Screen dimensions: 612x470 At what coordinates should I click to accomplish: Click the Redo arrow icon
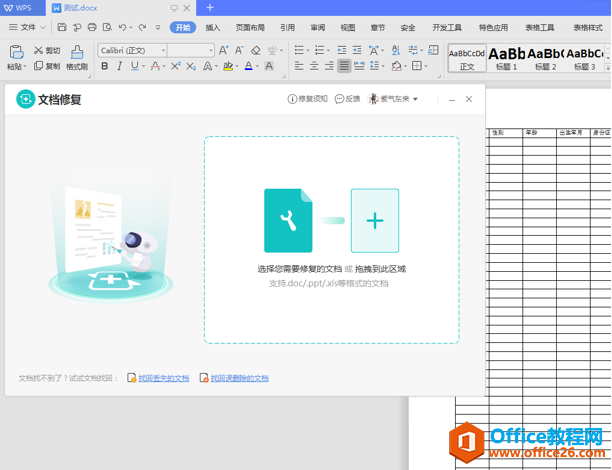(142, 27)
